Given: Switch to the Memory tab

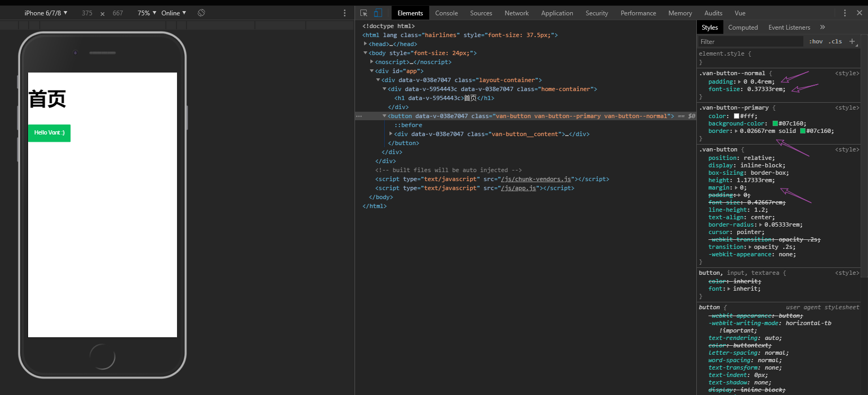Looking at the screenshot, I should pos(680,13).
